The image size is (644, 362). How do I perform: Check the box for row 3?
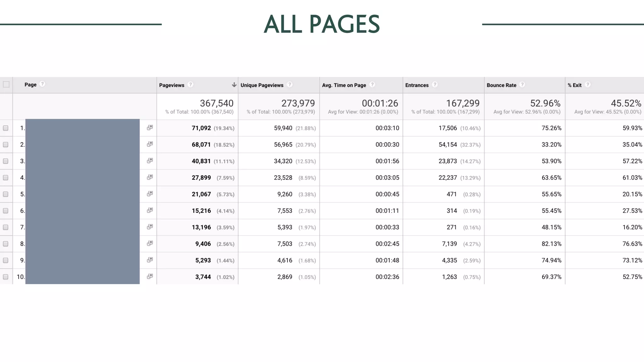coord(6,161)
